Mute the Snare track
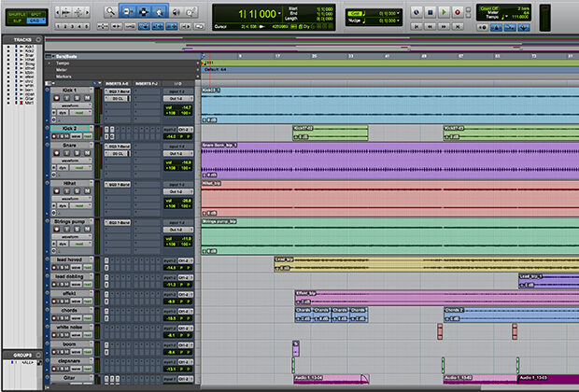579x392 pixels. pos(87,153)
